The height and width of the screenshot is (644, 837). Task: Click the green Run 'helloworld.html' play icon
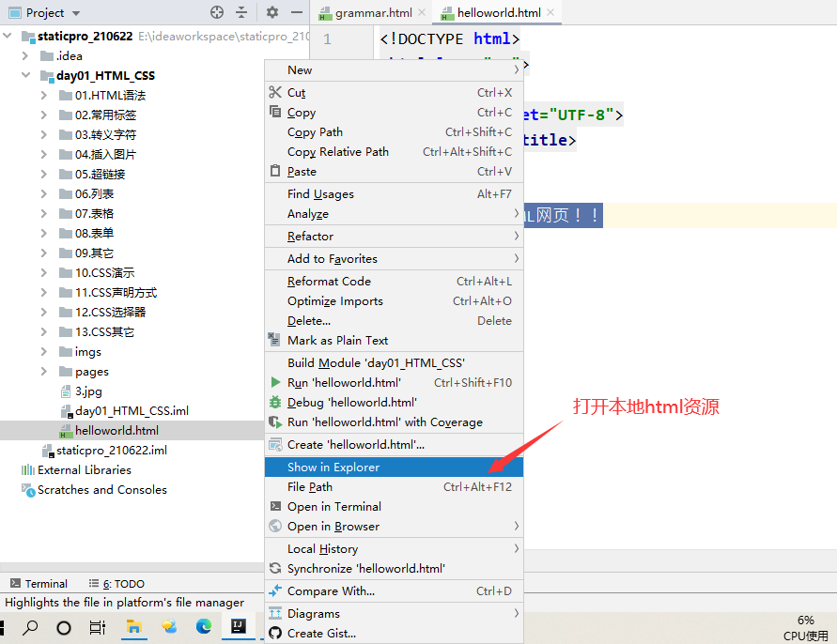275,382
